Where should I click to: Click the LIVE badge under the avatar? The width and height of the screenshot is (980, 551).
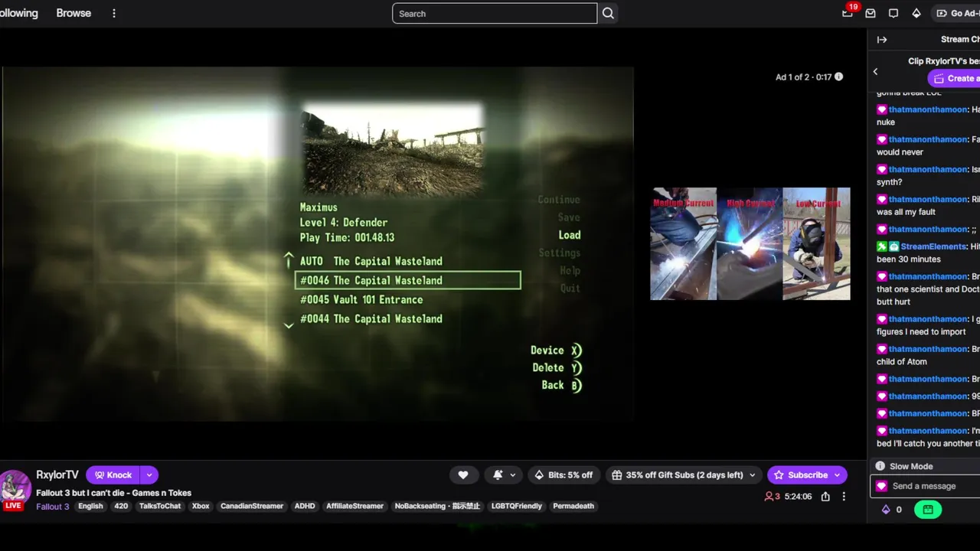coord(13,506)
